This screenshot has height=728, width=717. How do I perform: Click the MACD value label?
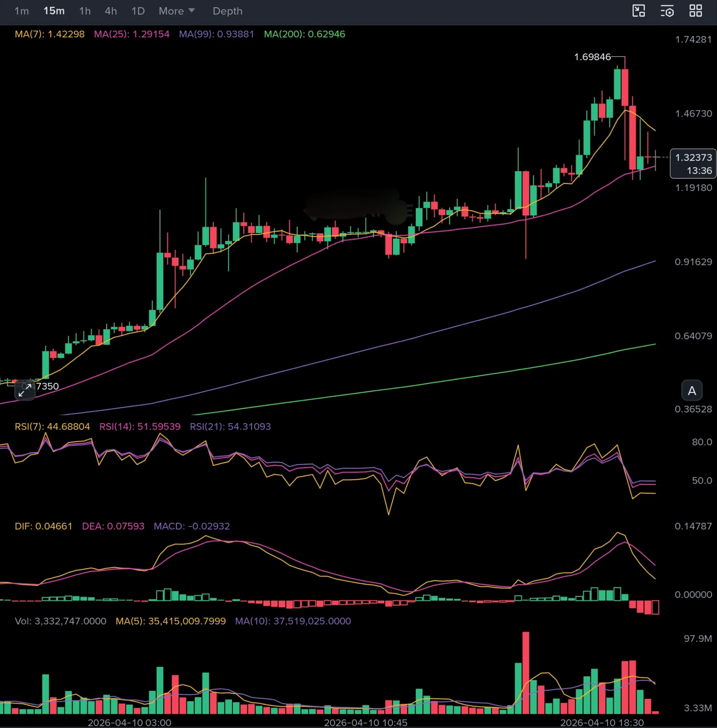coord(192,526)
